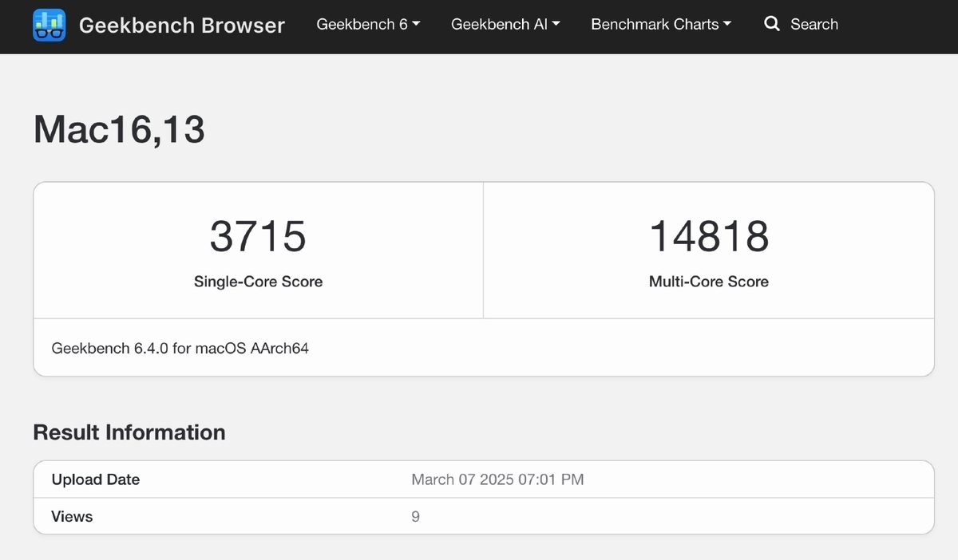
Task: Click the Geekbench logo icon
Action: [49, 25]
